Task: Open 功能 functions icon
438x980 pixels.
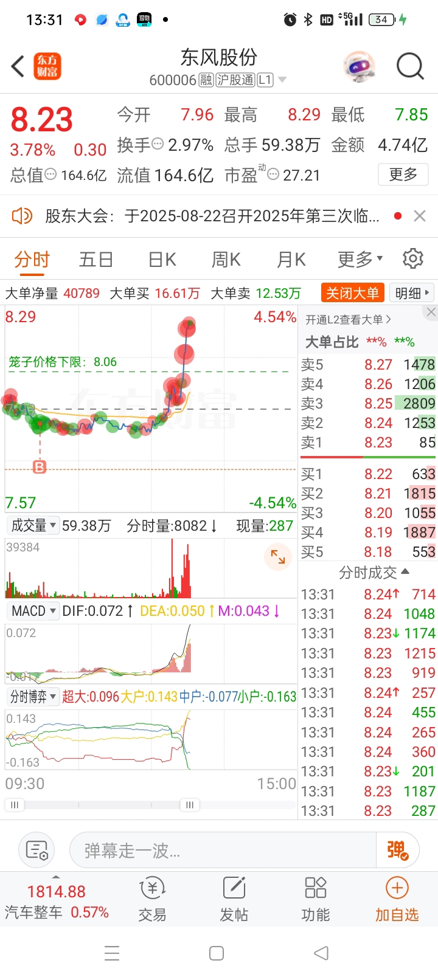Action: coord(315,900)
